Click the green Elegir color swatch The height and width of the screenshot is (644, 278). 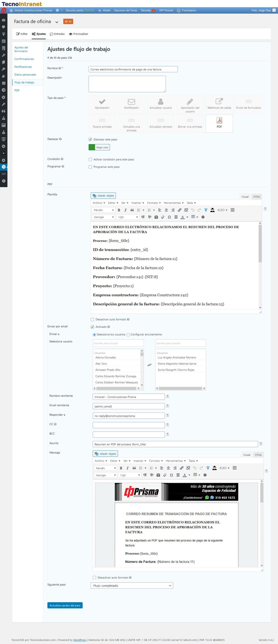(x=92, y=147)
